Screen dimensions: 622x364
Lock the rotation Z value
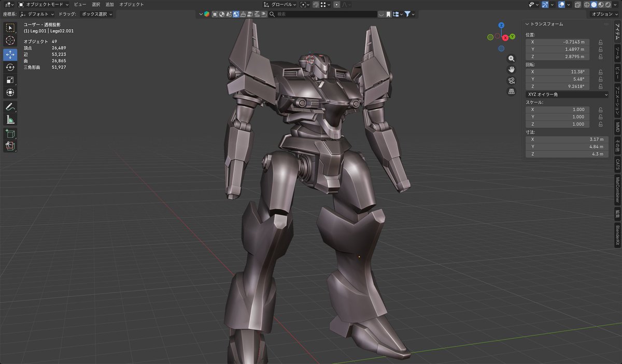tap(600, 86)
